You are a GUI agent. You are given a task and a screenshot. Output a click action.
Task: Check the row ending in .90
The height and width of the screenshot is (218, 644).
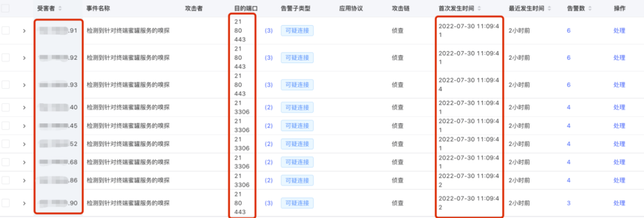[x=5, y=203]
